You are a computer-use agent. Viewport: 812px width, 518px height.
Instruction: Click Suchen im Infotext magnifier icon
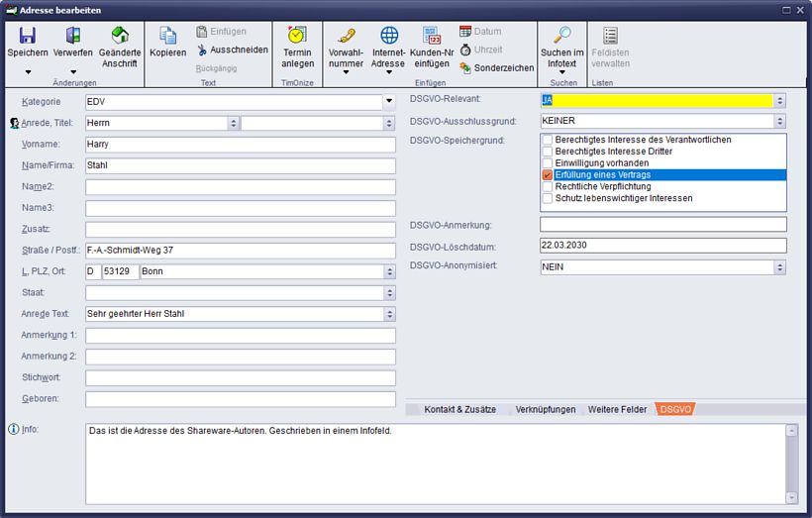(561, 37)
